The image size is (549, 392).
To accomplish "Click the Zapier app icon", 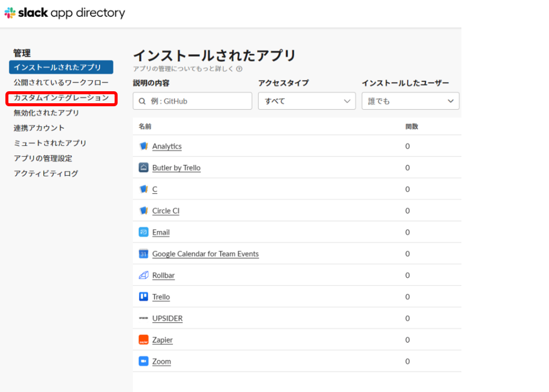I will (143, 340).
